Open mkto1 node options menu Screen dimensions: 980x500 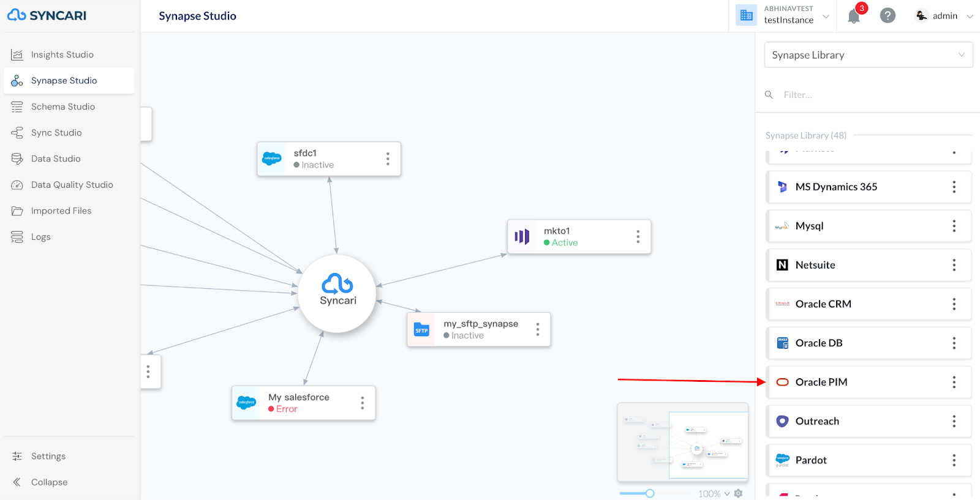(x=638, y=237)
